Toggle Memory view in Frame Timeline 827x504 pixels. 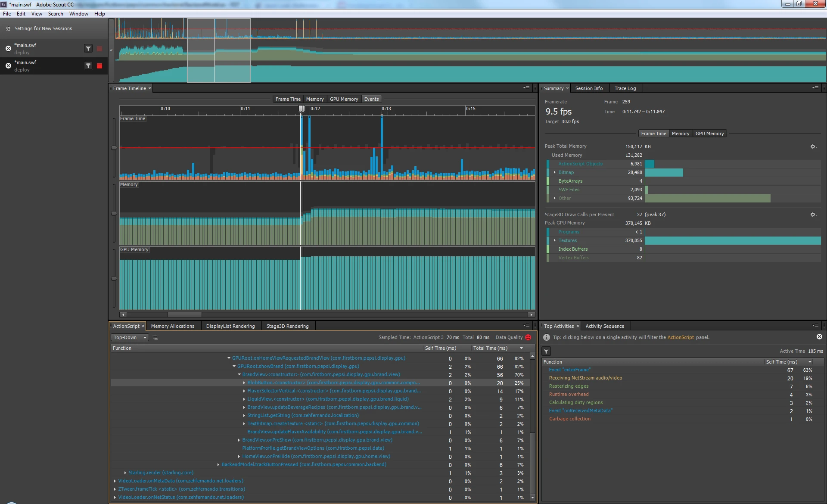[315, 99]
